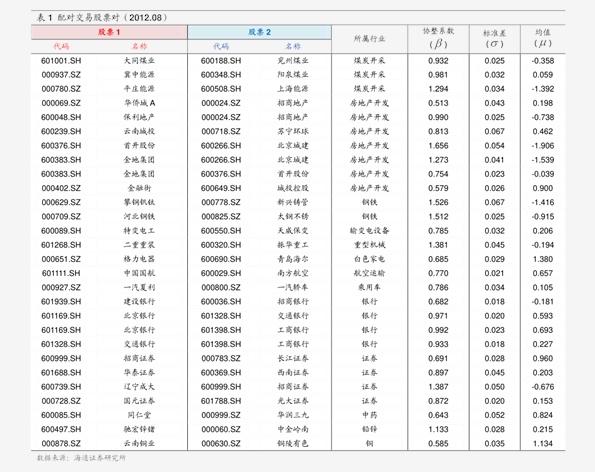Select stock code 600085.SH
Screen dimensions: 595x472
pos(61,415)
